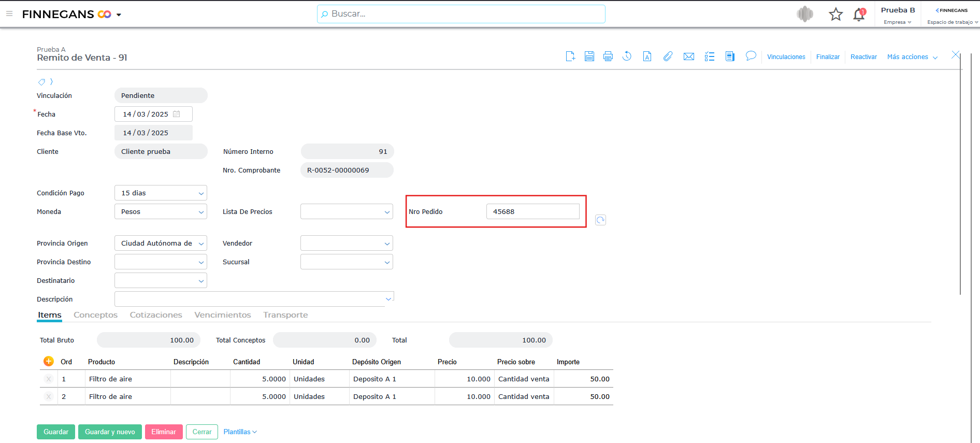Open the notifications bell
The image size is (980, 443).
(x=859, y=15)
